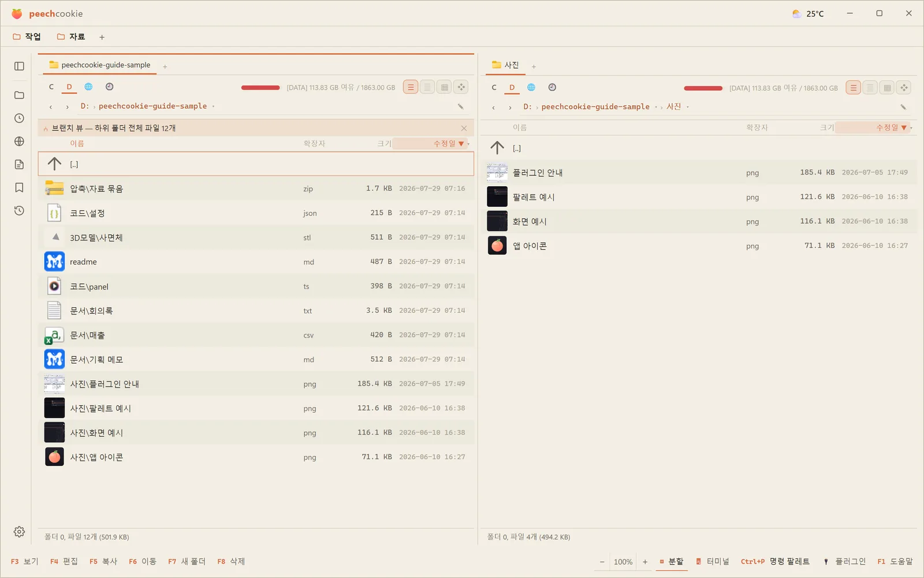The image size is (924, 578).
Task: Go forward in the left pane
Action: point(67,106)
